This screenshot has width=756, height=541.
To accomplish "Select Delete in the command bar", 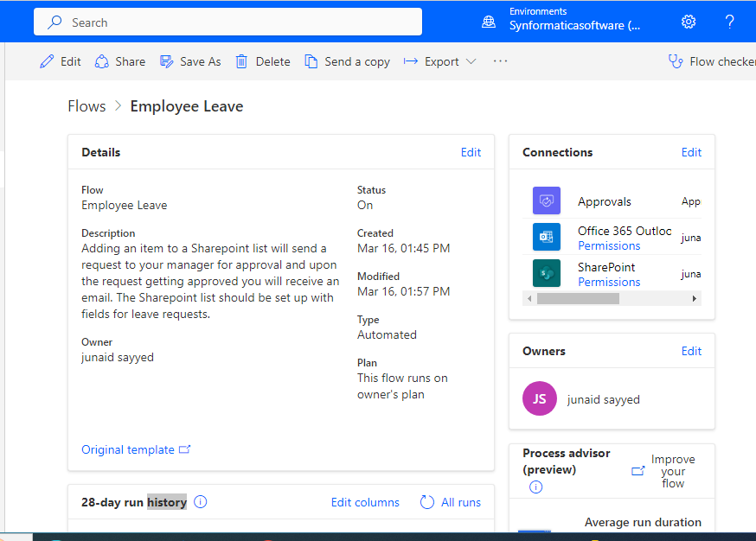I will pyautogui.click(x=263, y=61).
